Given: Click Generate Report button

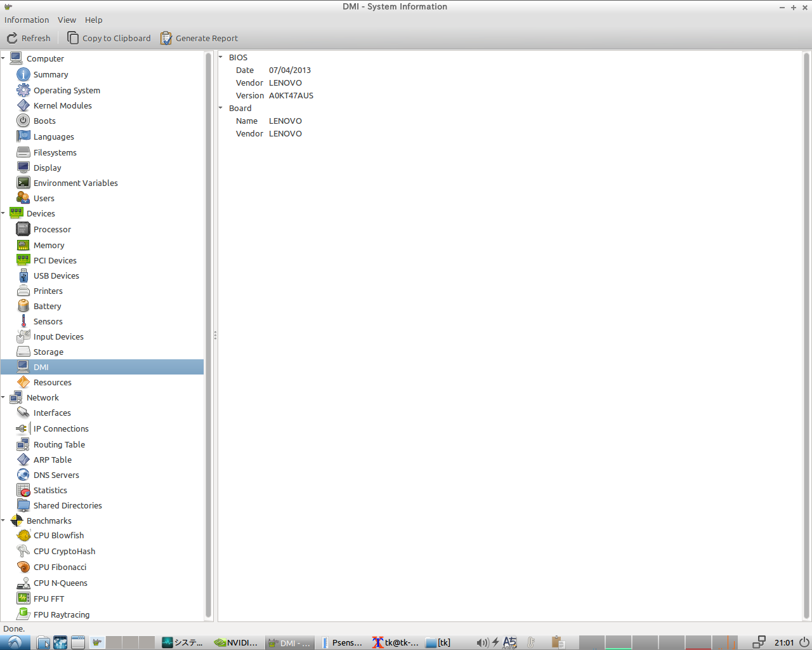Looking at the screenshot, I should 199,38.
